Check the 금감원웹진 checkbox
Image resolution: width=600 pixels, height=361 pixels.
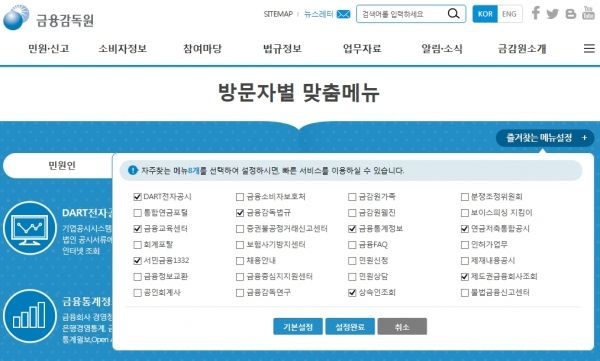click(352, 213)
